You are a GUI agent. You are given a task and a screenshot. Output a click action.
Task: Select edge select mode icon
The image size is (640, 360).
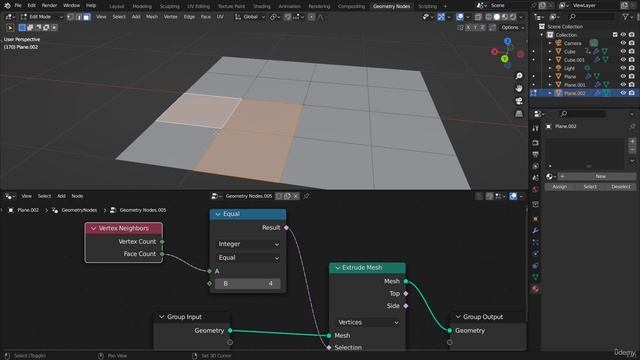[x=79, y=17]
